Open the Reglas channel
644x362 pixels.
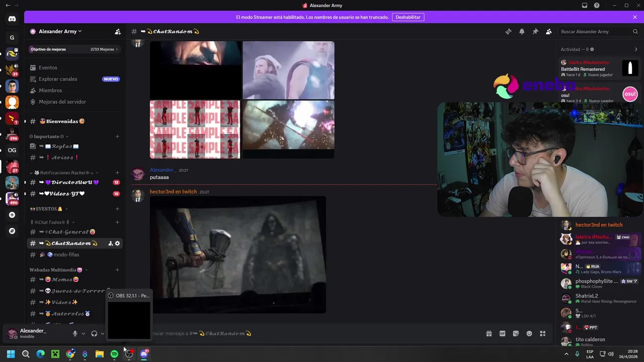tap(74, 146)
